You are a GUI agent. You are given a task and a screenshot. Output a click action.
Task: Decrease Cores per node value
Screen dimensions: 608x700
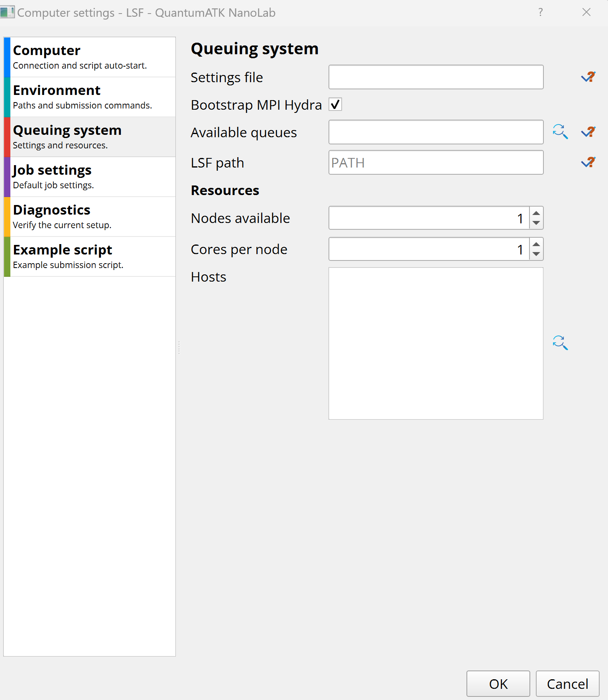536,254
